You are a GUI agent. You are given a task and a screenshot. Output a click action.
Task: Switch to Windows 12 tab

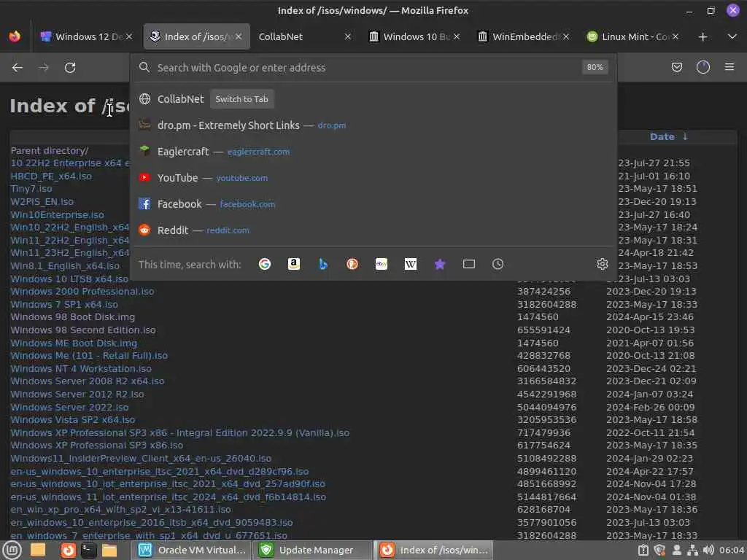[x=86, y=36]
